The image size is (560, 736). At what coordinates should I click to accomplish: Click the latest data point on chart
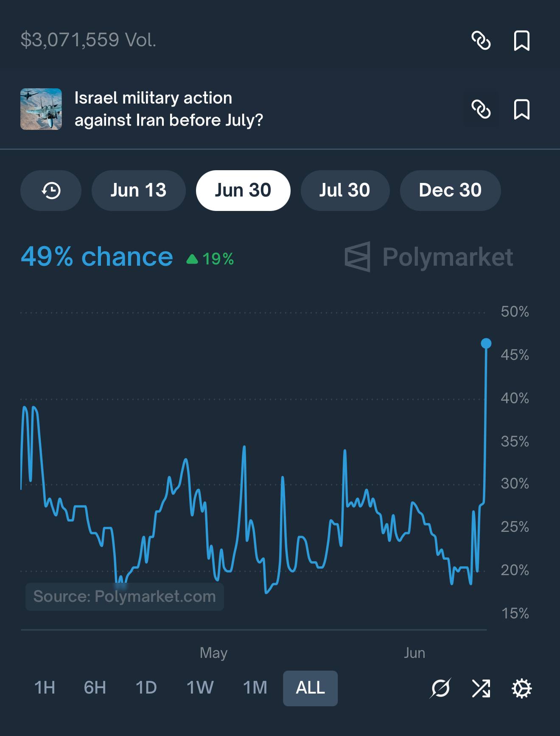tap(486, 343)
